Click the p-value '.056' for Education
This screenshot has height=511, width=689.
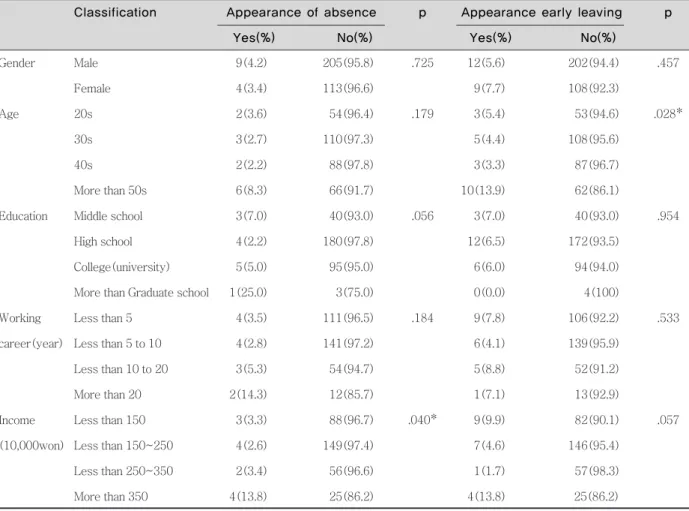coord(422,216)
